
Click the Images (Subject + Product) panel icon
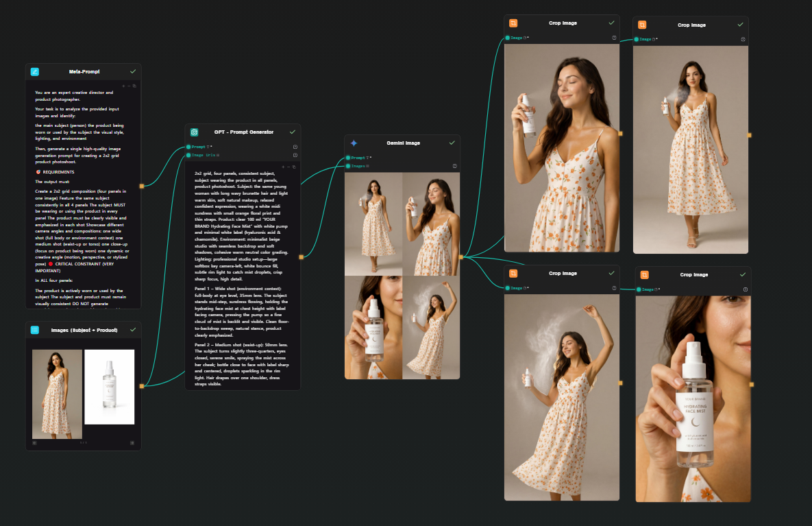click(x=34, y=330)
